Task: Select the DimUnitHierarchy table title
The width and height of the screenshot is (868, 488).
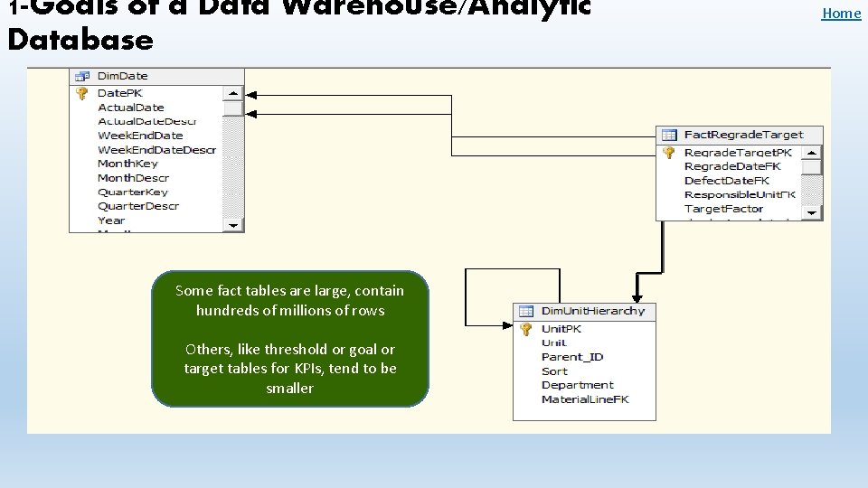Action: (x=593, y=311)
